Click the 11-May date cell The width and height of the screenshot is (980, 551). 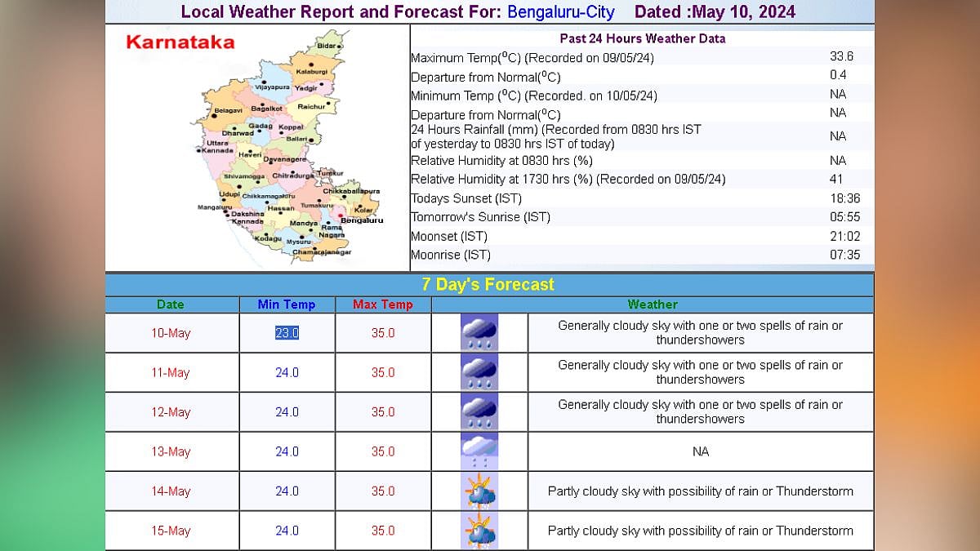coord(171,372)
